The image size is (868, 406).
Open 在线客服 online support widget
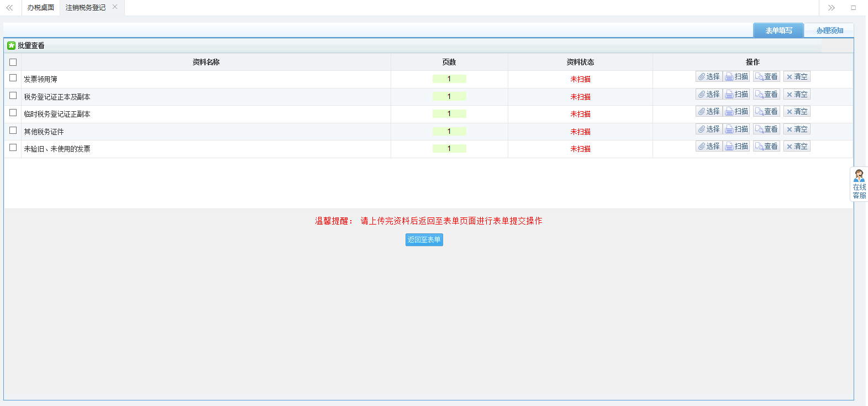[x=859, y=185]
